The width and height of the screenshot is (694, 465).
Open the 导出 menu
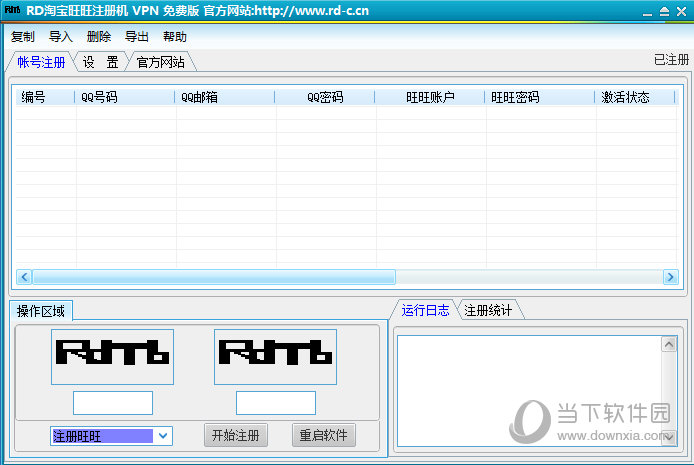[x=137, y=37]
